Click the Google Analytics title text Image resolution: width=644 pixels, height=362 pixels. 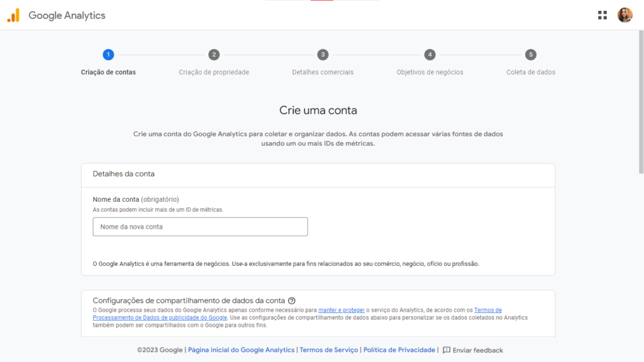coord(67,16)
